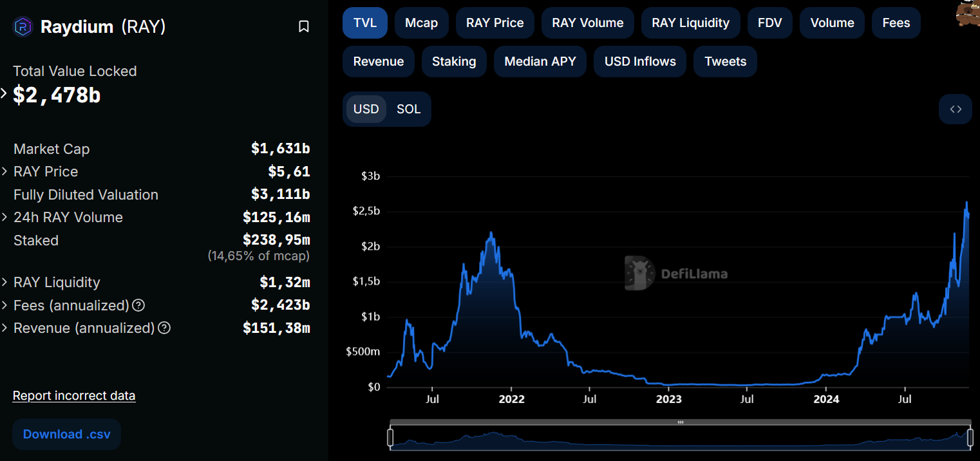Select the USD denomination toggle
This screenshot has width=980, height=461.
pos(366,109)
